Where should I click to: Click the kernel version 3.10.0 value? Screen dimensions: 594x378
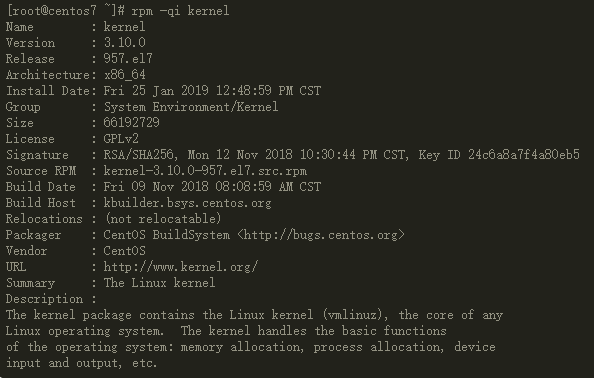(x=125, y=42)
